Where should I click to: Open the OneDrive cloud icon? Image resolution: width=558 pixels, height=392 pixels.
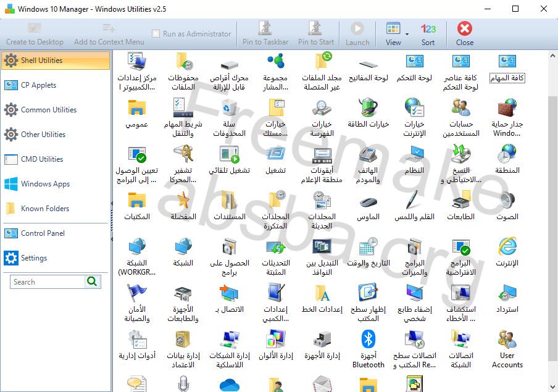point(229,385)
